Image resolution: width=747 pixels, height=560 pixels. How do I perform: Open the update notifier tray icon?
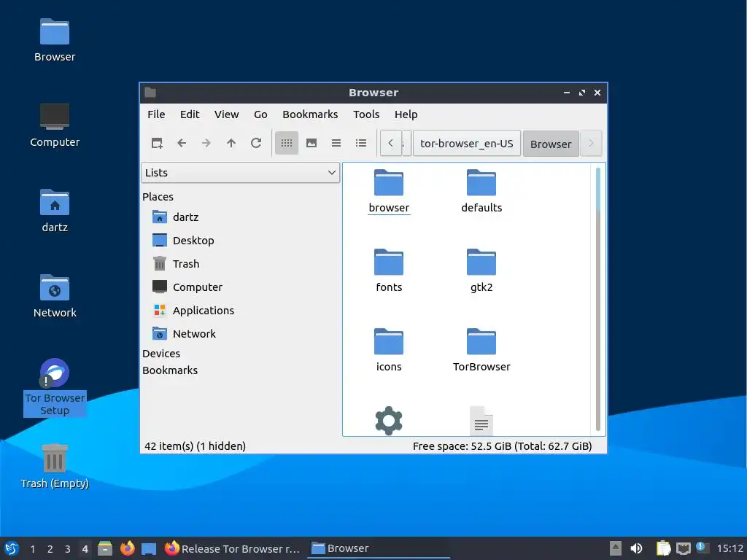pyautogui.click(x=703, y=548)
